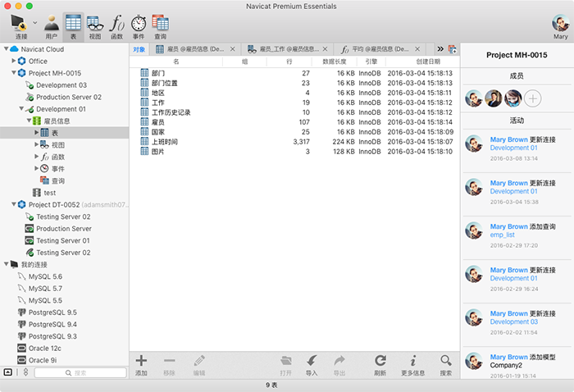Collapse the 我的连接 tree node

point(6,264)
